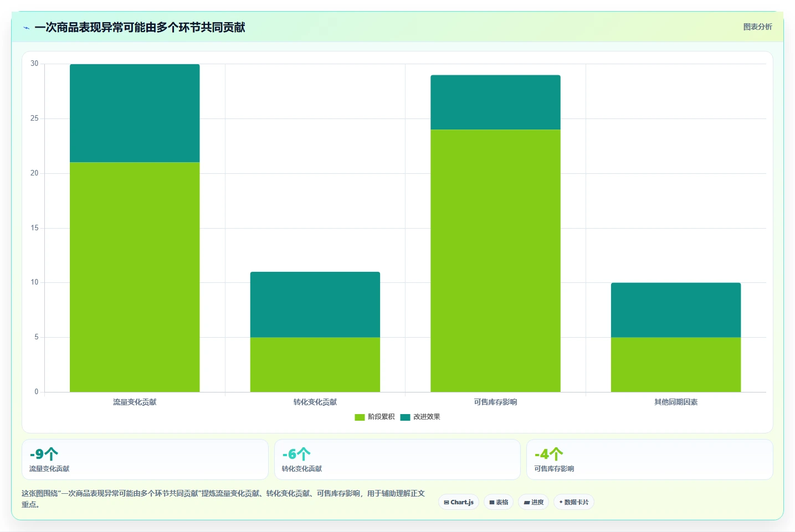
Task: Click the 图表分析 label in the header
Action: [757, 27]
